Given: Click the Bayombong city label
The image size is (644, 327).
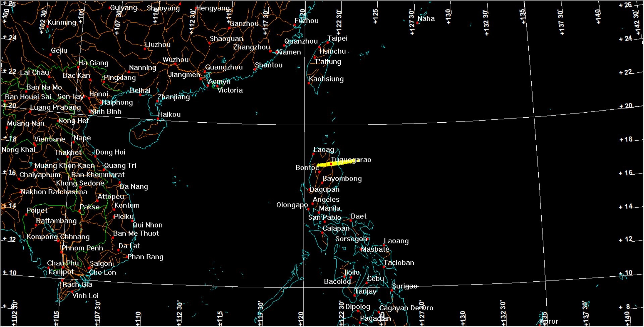Looking at the screenshot, I should click(x=342, y=179).
